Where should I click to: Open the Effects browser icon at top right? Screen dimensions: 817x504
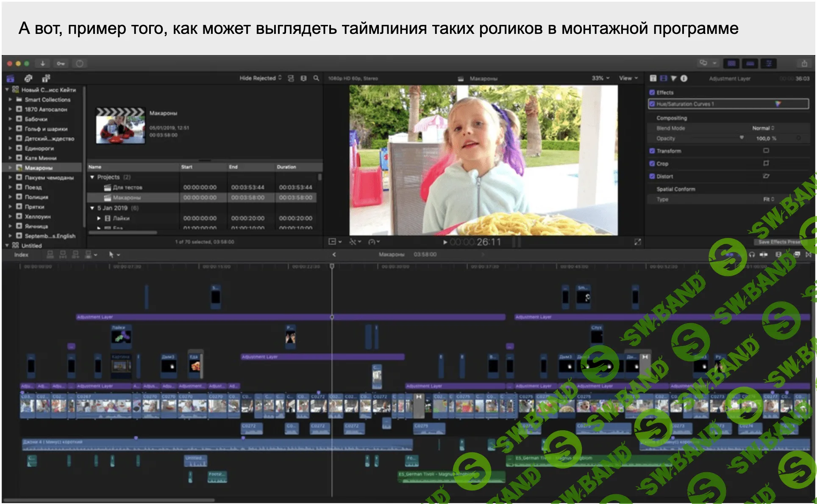[x=769, y=64]
